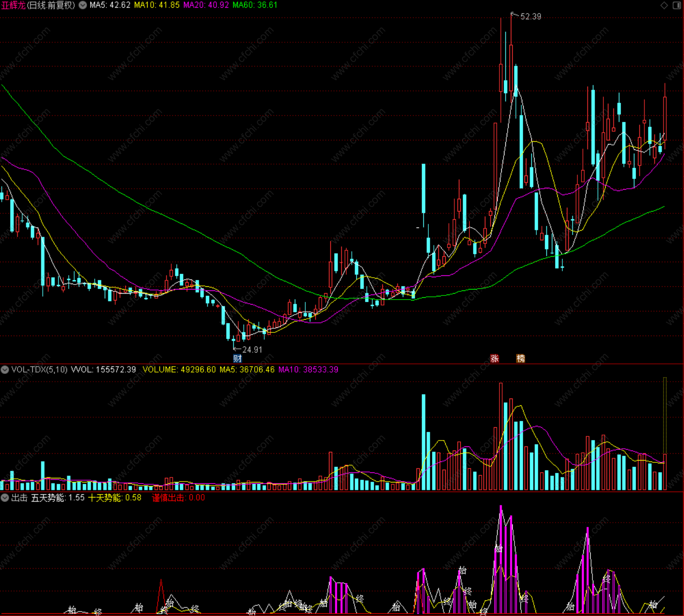Viewport: 684px width, 616px height.
Task: Click the 52.39 high price label
Action: pyautogui.click(x=530, y=17)
